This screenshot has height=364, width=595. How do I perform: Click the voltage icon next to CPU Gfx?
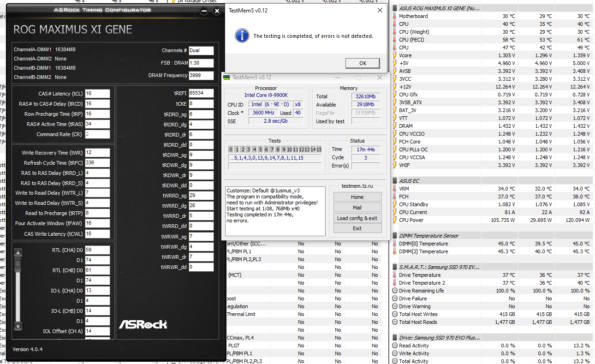(394, 95)
